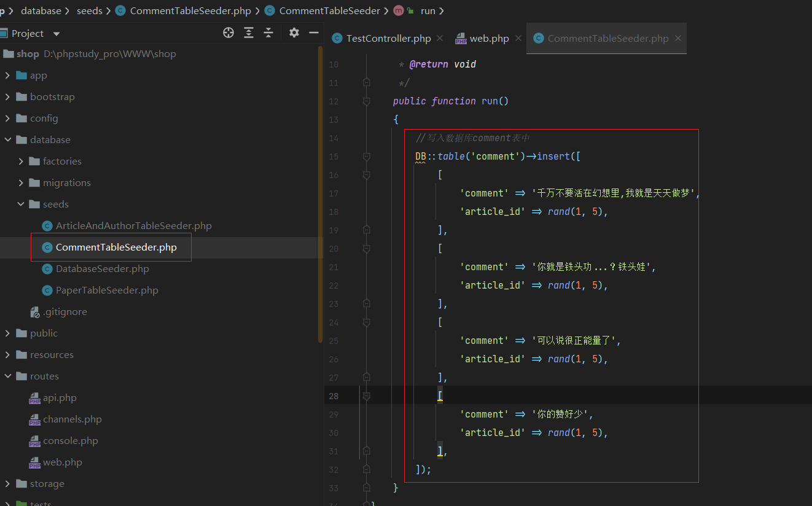Viewport: 812px width, 506px height.
Task: Click the fold marker on line 24
Action: pyautogui.click(x=367, y=322)
